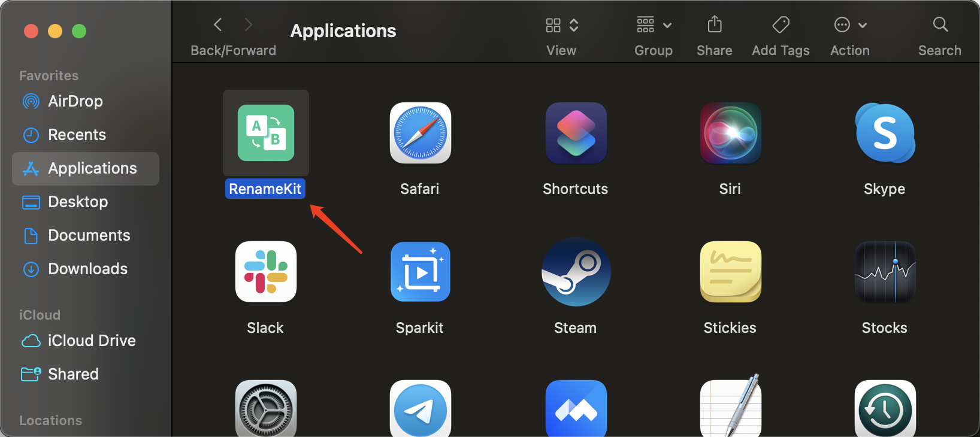
Task: Select the Stocks app icon
Action: coord(885,272)
